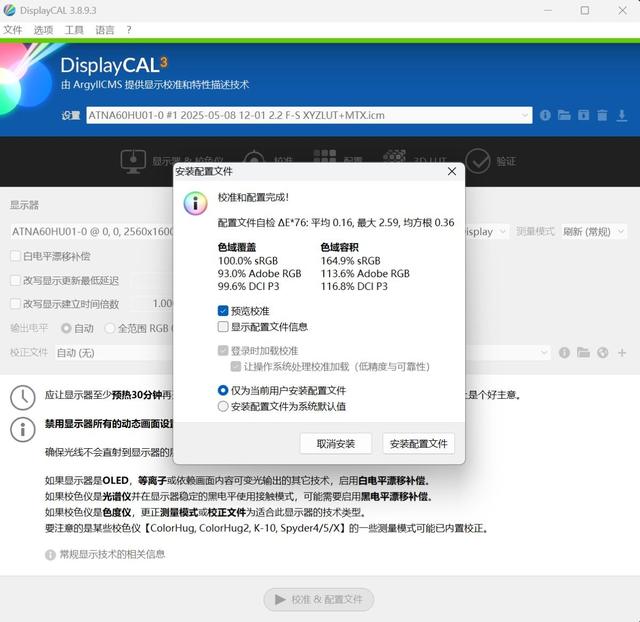This screenshot has height=622, width=640.
Task: Enable white level drift compensation checkbox
Action: click(16, 256)
